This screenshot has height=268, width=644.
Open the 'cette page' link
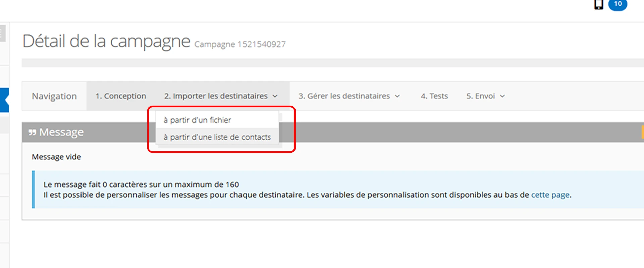[x=550, y=195]
